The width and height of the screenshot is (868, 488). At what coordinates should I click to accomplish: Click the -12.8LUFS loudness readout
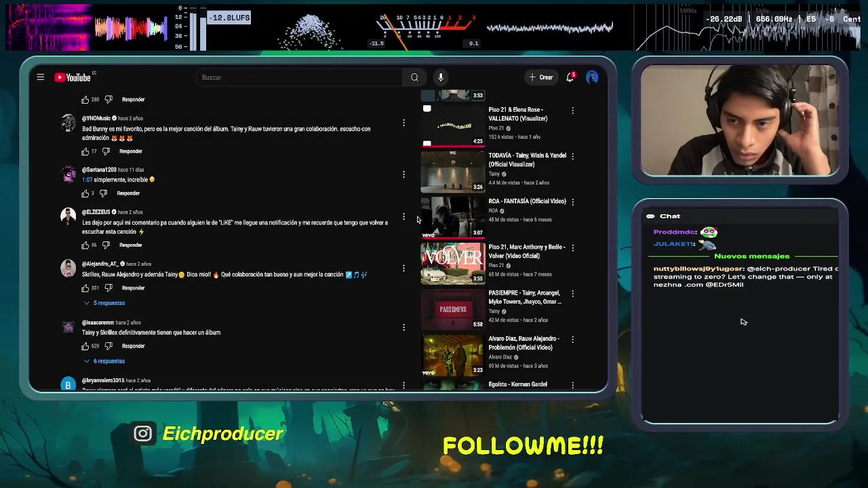pyautogui.click(x=229, y=18)
